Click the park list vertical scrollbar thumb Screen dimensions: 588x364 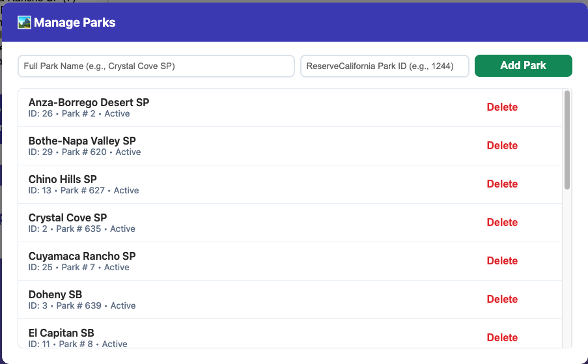tap(567, 140)
